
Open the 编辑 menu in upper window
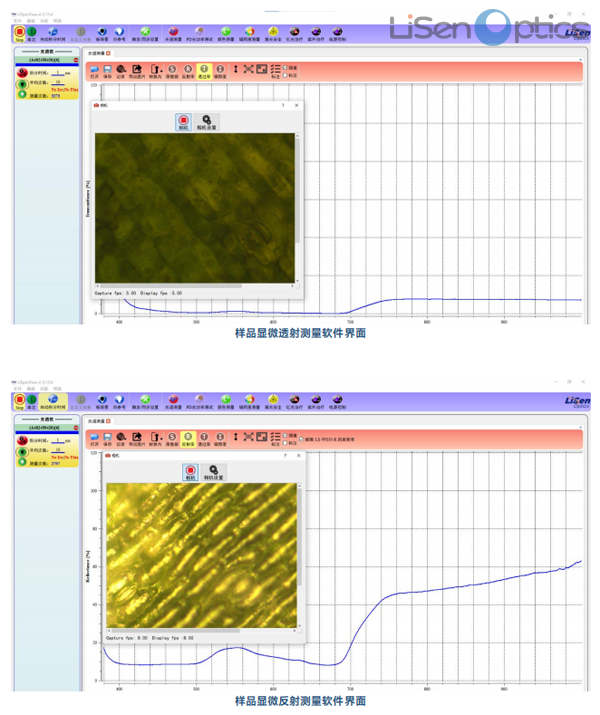(x=31, y=21)
